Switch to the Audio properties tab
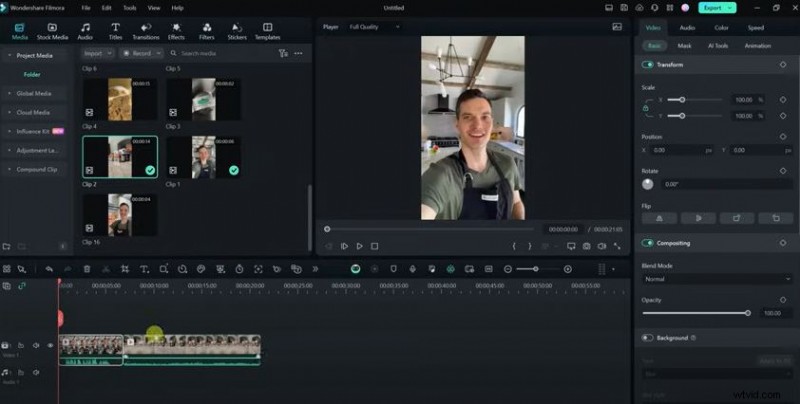Viewport: 800px width, 404px height. [687, 28]
